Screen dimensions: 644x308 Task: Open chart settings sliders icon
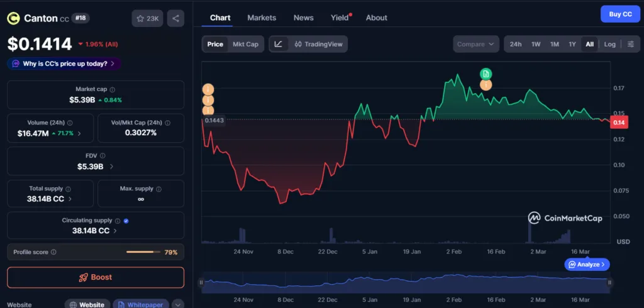click(630, 44)
